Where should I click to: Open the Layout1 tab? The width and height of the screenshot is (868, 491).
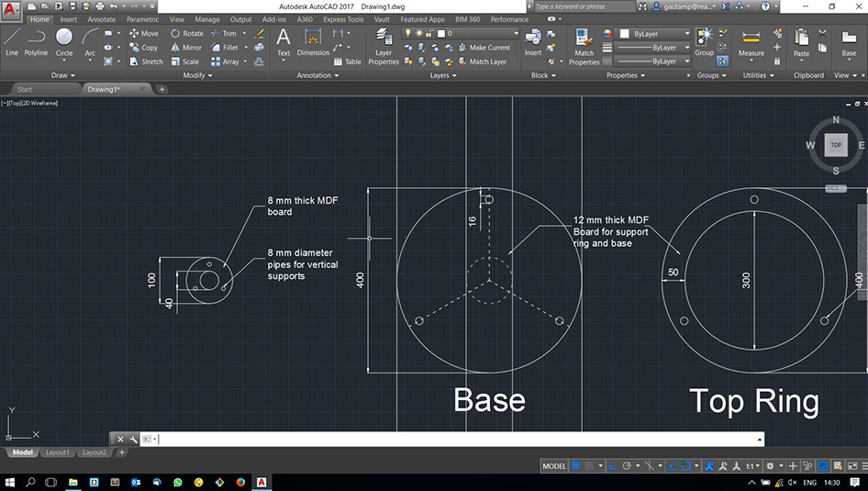(x=58, y=452)
